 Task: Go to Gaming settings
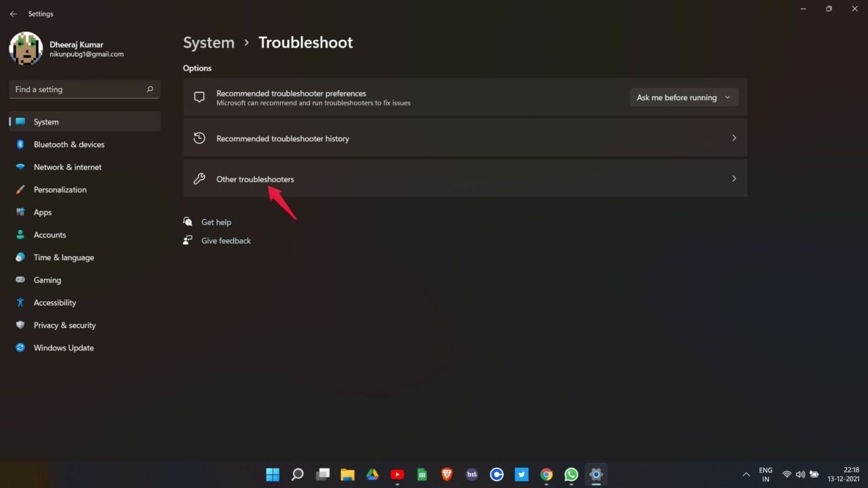(85, 280)
